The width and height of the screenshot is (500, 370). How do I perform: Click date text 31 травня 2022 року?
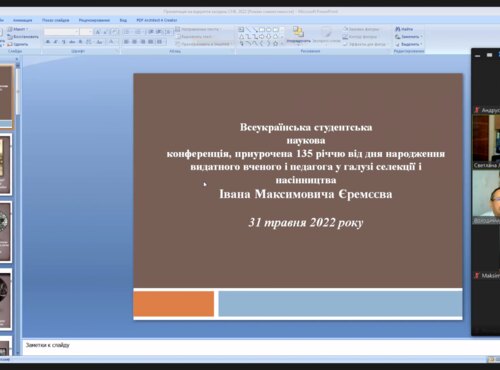[306, 223]
